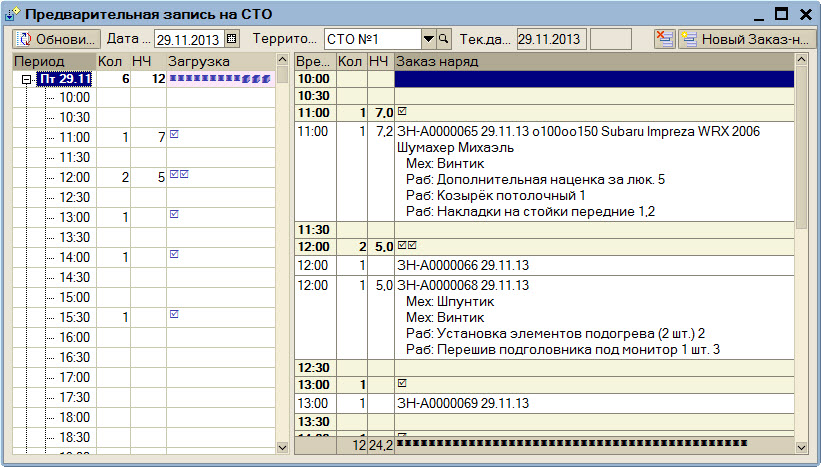The height and width of the screenshot is (467, 821).
Task: Click the up arrow of the left panel scrollbar
Action: point(282,60)
